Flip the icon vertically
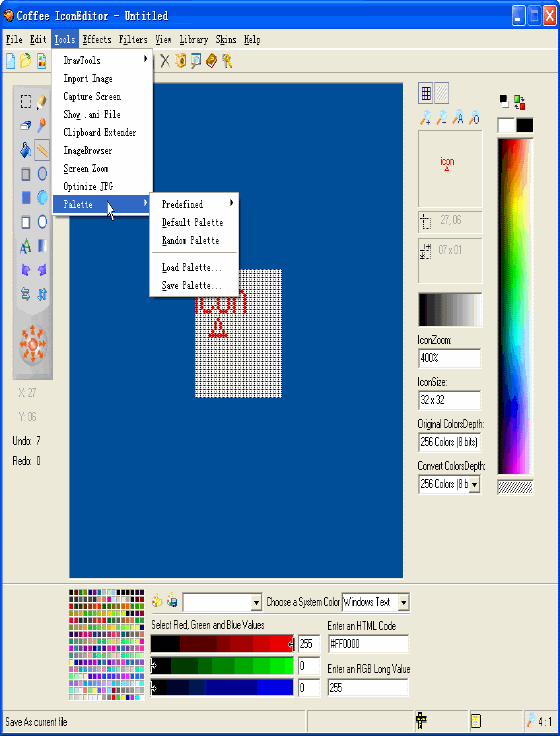The width and height of the screenshot is (560, 736). 42,294
